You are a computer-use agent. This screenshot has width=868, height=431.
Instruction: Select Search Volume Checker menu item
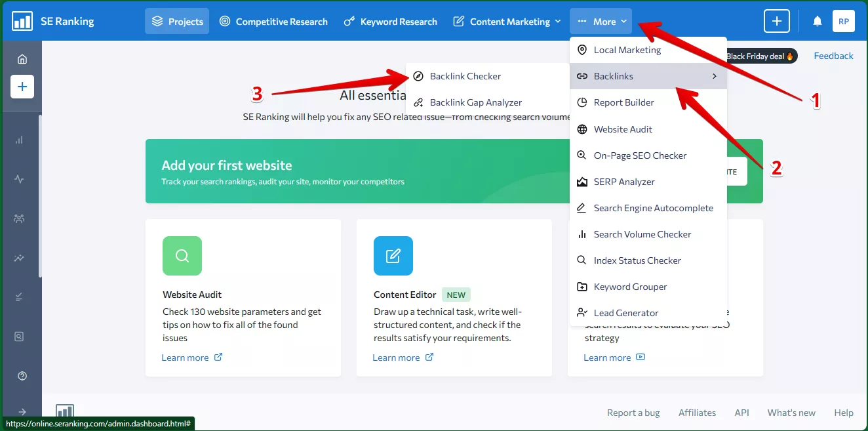pyautogui.click(x=648, y=234)
